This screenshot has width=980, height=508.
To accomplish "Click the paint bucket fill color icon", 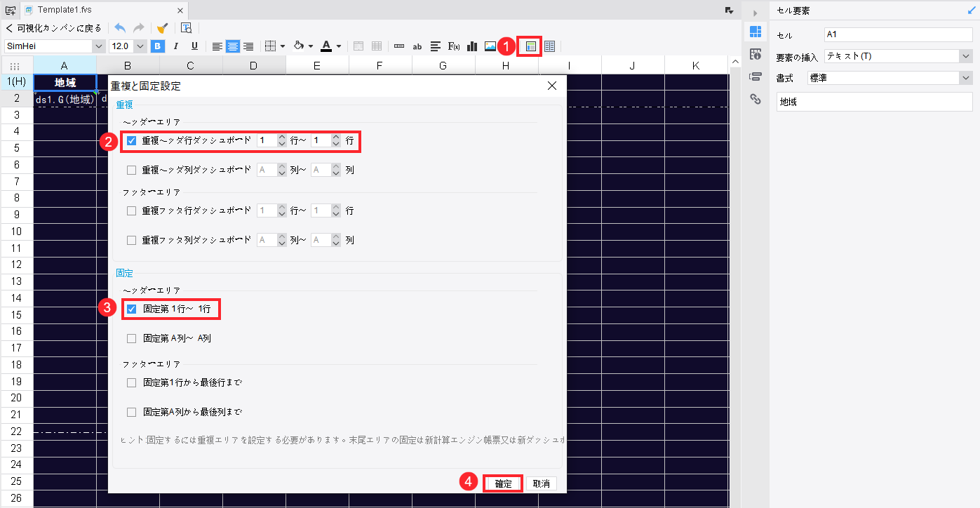I will pyautogui.click(x=298, y=46).
